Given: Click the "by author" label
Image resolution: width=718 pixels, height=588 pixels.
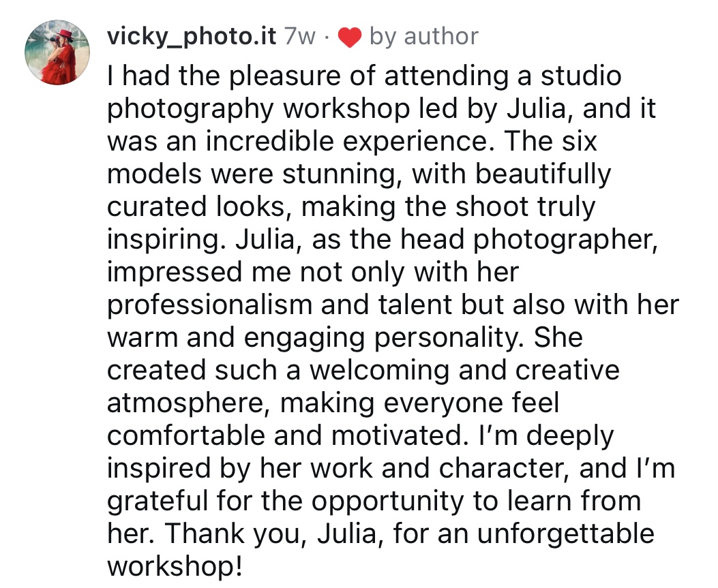Looking at the screenshot, I should click(423, 36).
